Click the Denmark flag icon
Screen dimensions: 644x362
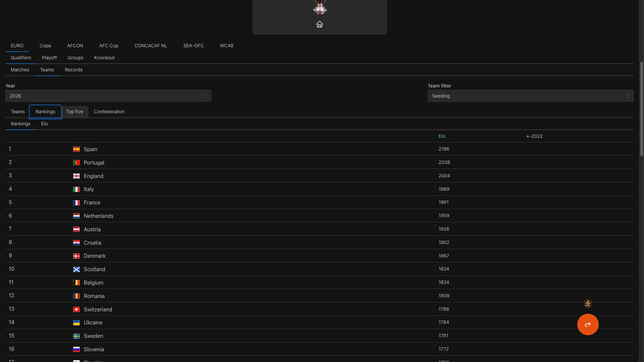(76, 256)
